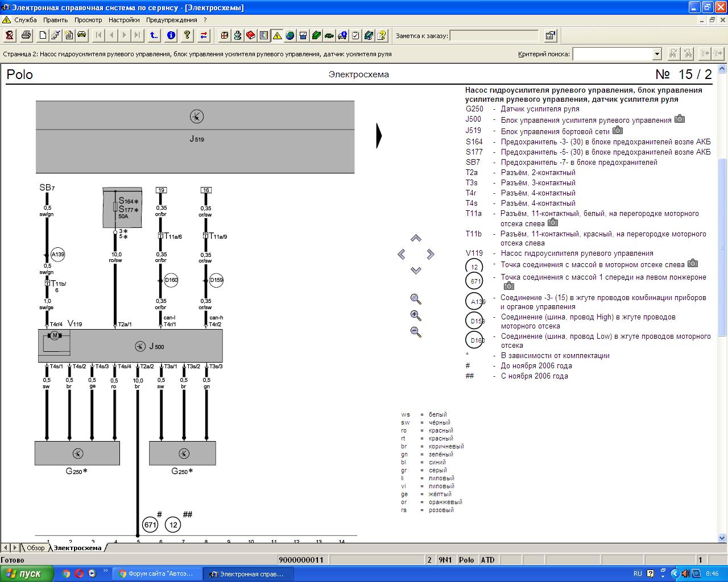Click the checklist clipboard toolbar icon

coord(355,36)
